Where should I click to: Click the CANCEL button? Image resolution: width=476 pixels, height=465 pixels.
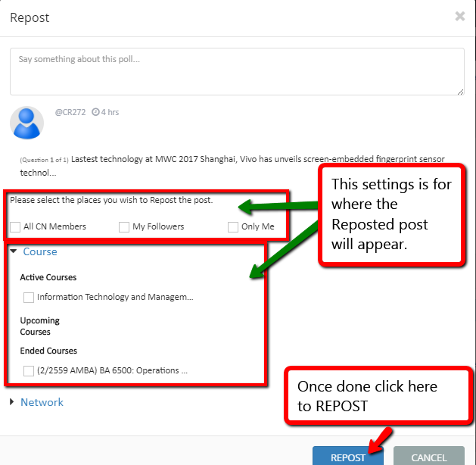tap(429, 456)
